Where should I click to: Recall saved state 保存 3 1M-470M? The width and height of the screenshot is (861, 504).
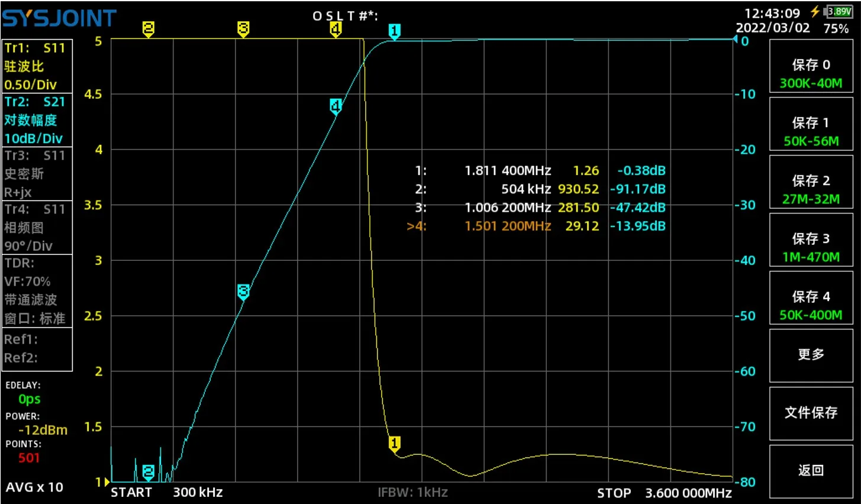point(811,240)
